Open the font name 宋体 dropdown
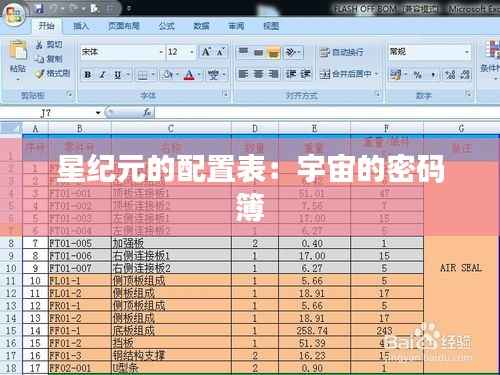Image resolution: width=500 pixels, height=375 pixels. (161, 52)
